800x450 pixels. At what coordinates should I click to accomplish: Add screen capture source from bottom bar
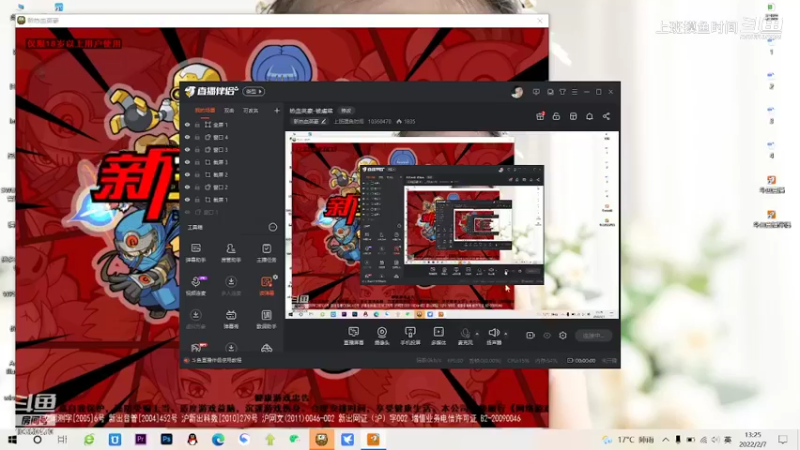tap(354, 336)
